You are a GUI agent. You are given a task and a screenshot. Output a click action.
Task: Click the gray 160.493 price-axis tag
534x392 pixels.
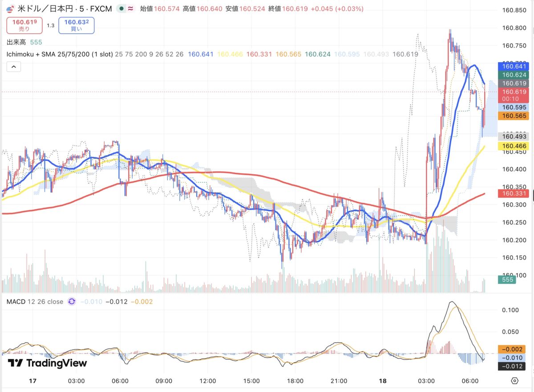click(x=514, y=136)
